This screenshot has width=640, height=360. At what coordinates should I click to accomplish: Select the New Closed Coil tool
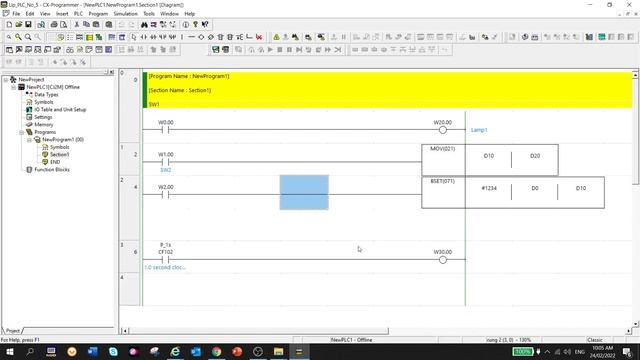[x=211, y=37]
